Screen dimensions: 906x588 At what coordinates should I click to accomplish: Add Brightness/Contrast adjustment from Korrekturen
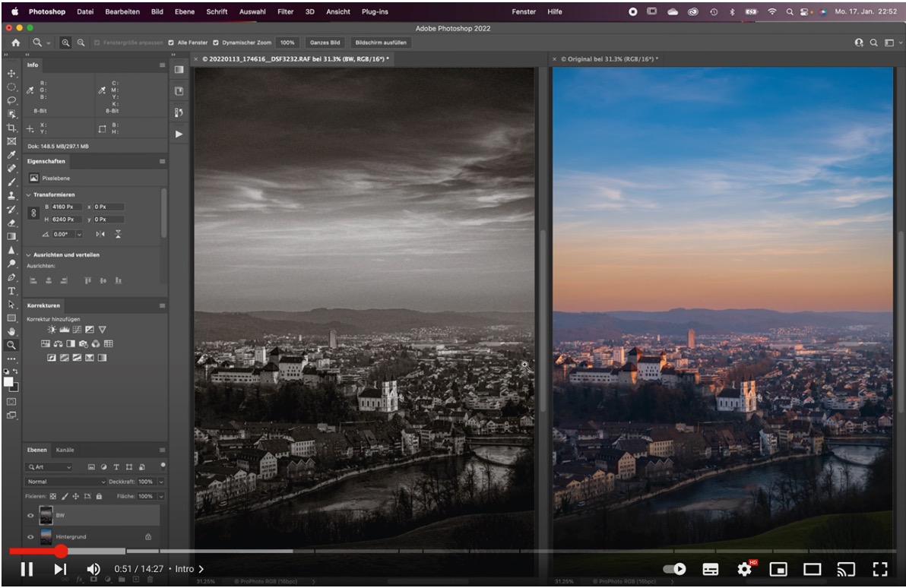(52, 330)
